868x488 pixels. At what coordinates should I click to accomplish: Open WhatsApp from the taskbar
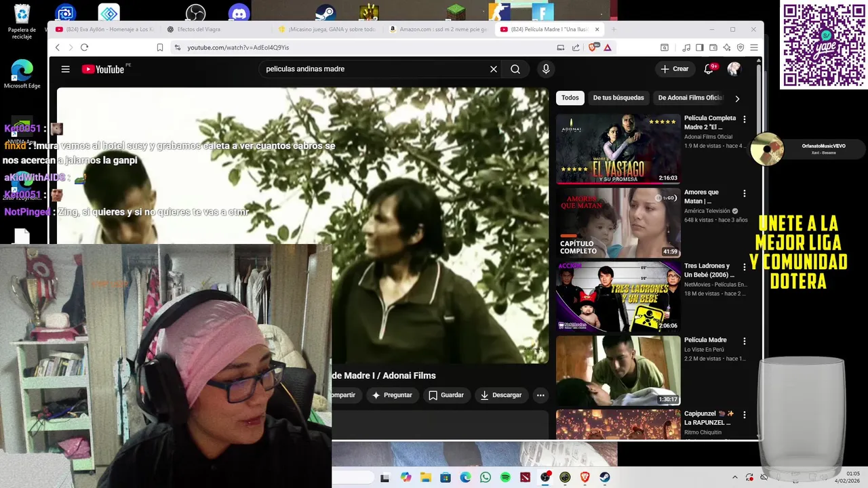click(486, 477)
